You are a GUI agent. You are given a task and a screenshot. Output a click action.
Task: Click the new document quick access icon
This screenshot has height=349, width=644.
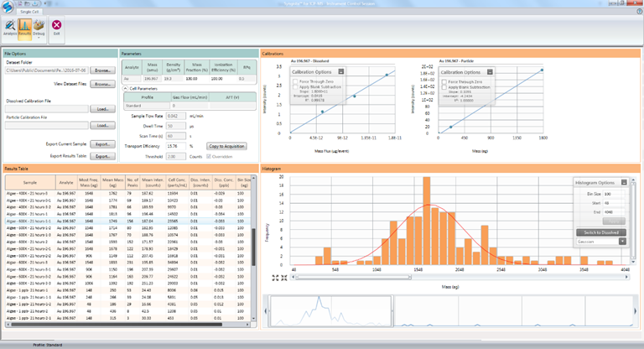coord(20,3)
